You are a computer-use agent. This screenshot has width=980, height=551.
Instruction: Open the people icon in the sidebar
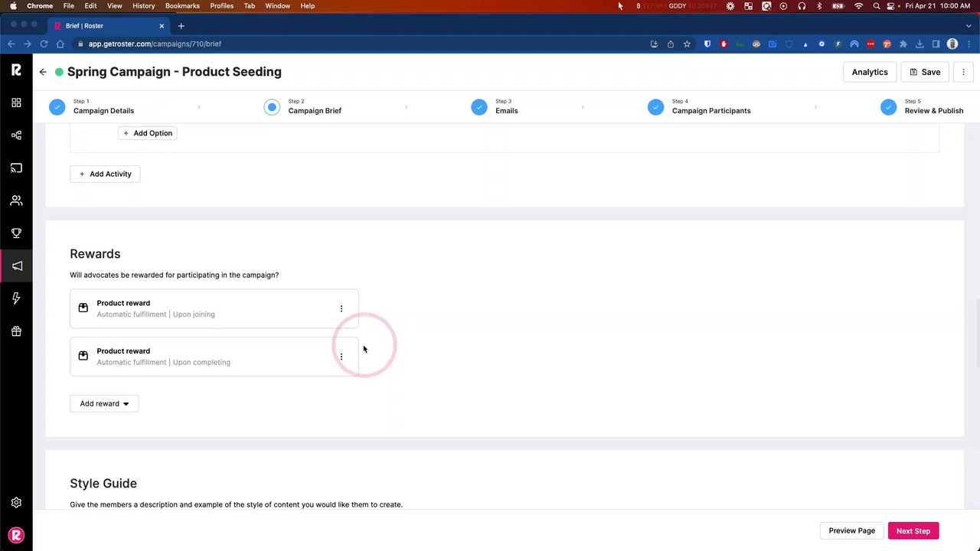pos(16,201)
